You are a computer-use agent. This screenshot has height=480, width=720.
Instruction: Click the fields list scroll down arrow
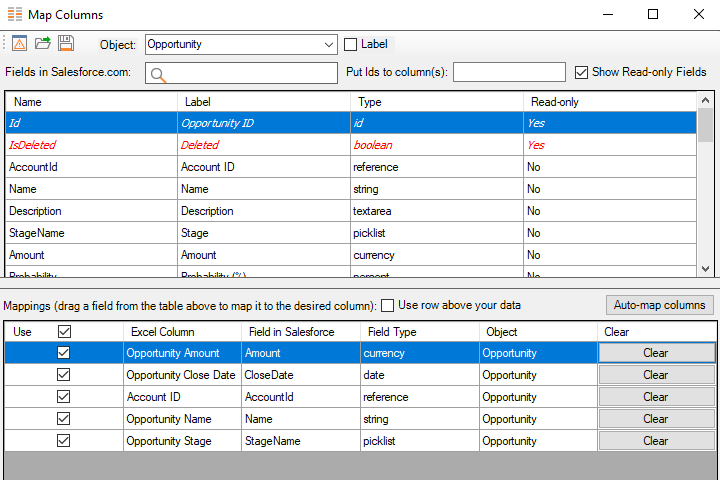706,269
